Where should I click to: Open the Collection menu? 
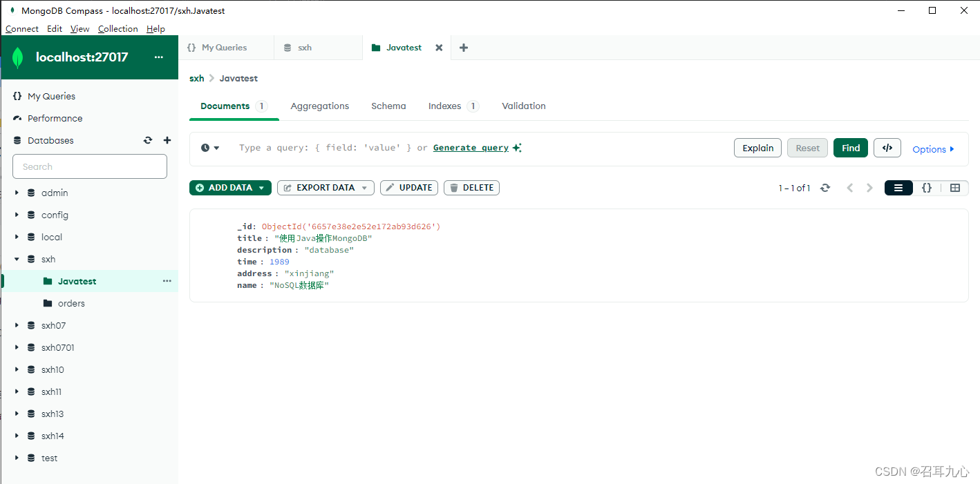point(117,28)
